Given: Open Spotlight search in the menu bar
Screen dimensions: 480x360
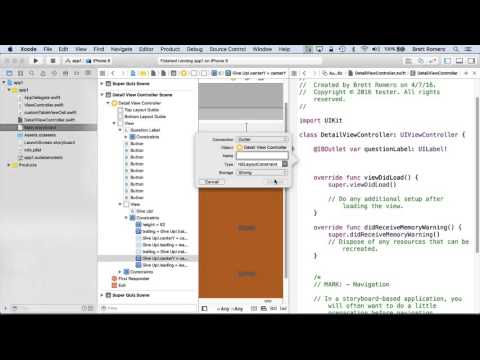Looking at the screenshot, I should 456,49.
